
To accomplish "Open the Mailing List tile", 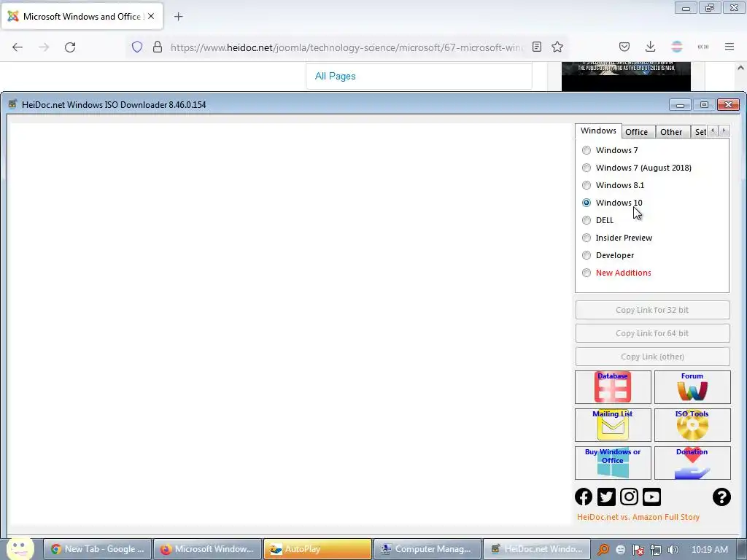I will coord(613,425).
